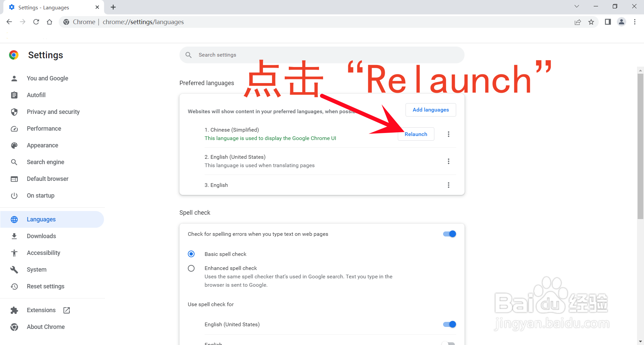Image resolution: width=644 pixels, height=345 pixels.
Task: Click the 'Use spell check for' label
Action: pyautogui.click(x=211, y=304)
